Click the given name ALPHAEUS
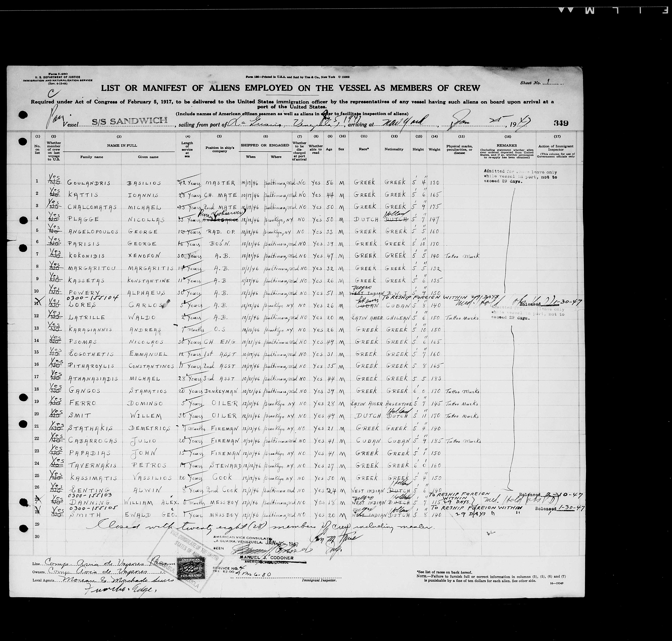This screenshot has width=672, height=641. tap(146, 293)
